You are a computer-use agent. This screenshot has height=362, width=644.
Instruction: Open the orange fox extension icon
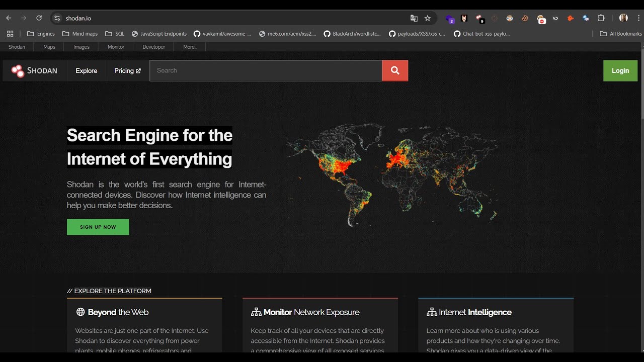pyautogui.click(x=571, y=18)
